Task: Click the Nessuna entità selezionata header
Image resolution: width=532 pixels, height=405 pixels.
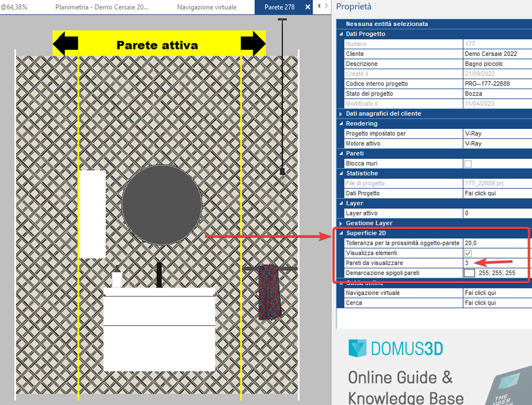Action: point(387,24)
